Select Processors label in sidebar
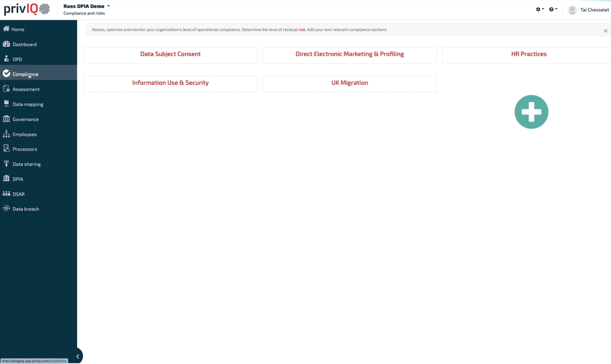 (25, 149)
